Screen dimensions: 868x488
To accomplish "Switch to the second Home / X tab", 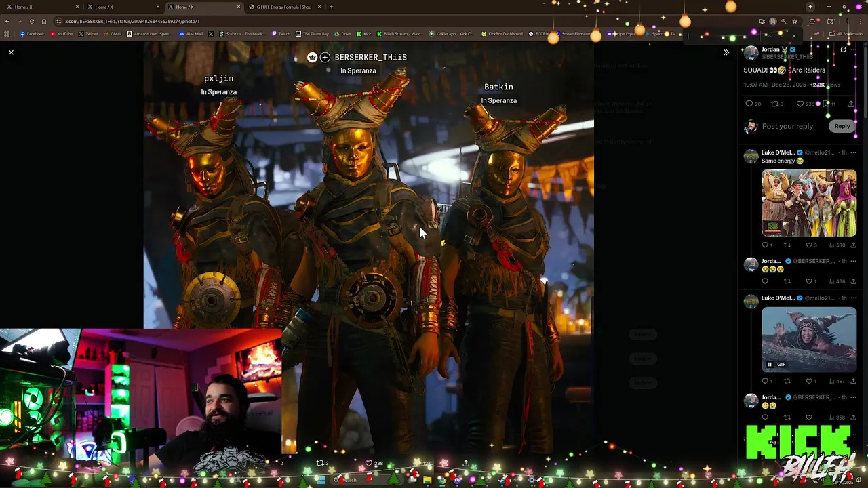I will [122, 7].
